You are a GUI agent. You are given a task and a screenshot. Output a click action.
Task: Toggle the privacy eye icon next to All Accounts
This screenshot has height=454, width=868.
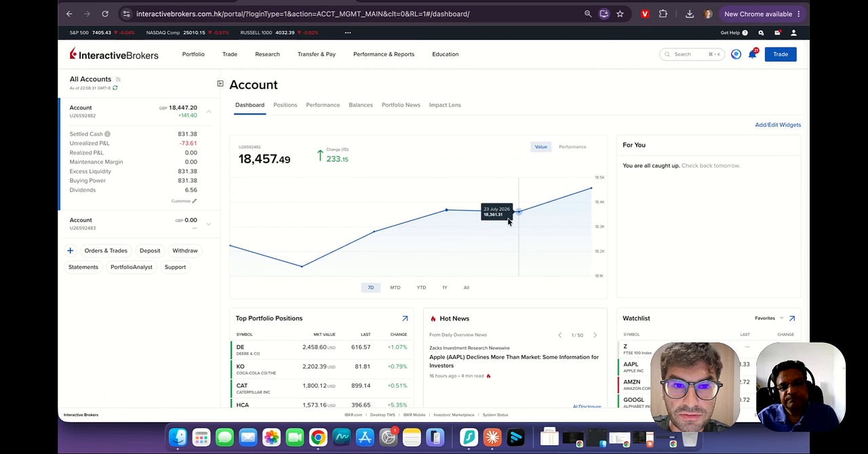(118, 79)
